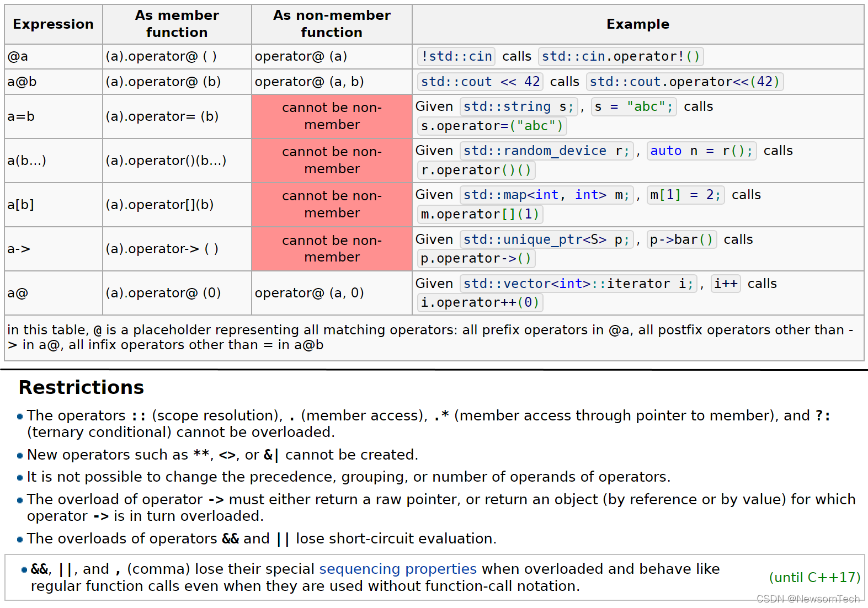The image size is (868, 608).
Task: Click the 'operator@ (a, 0)' non-member cell
Action: (x=332, y=293)
